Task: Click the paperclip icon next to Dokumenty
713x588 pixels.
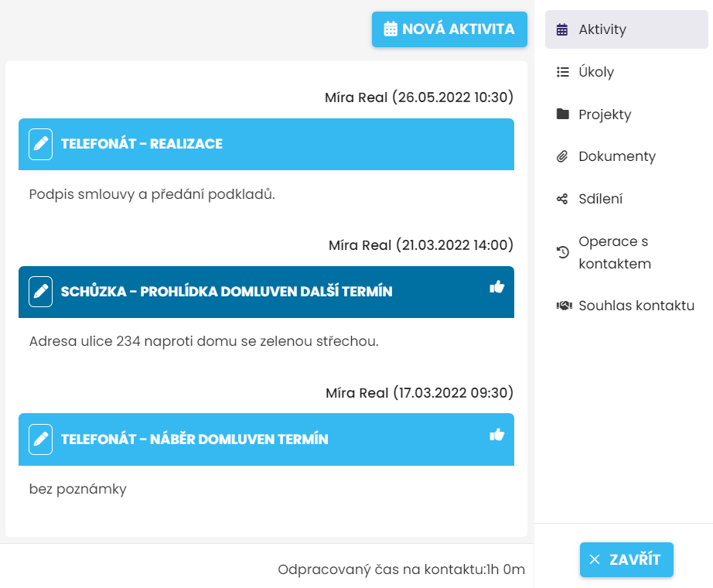Action: coord(563,157)
